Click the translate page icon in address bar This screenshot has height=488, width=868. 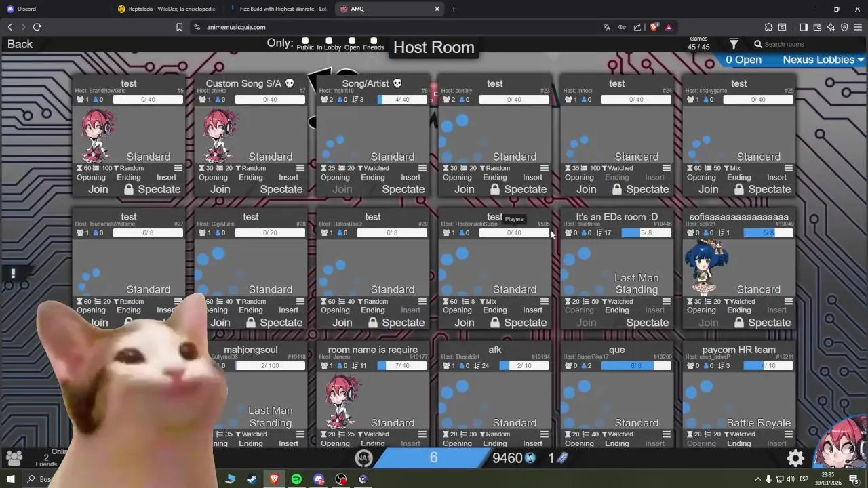[x=606, y=27]
